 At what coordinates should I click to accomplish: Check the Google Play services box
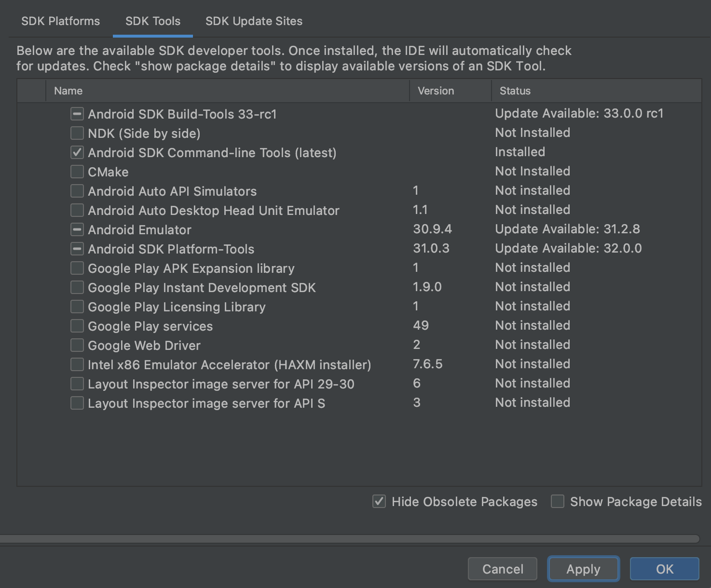point(77,326)
